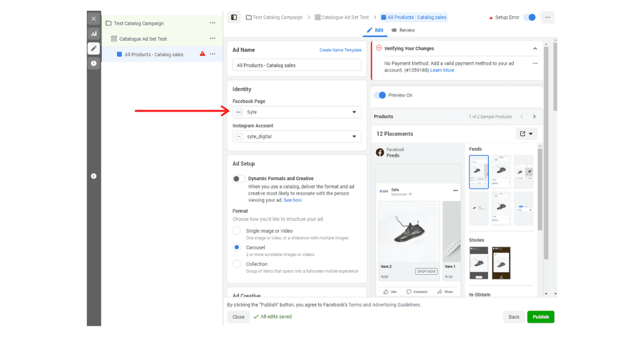The width and height of the screenshot is (644, 337).
Task: Click SHOP NOW on Item 2 card
Action: coord(426,272)
